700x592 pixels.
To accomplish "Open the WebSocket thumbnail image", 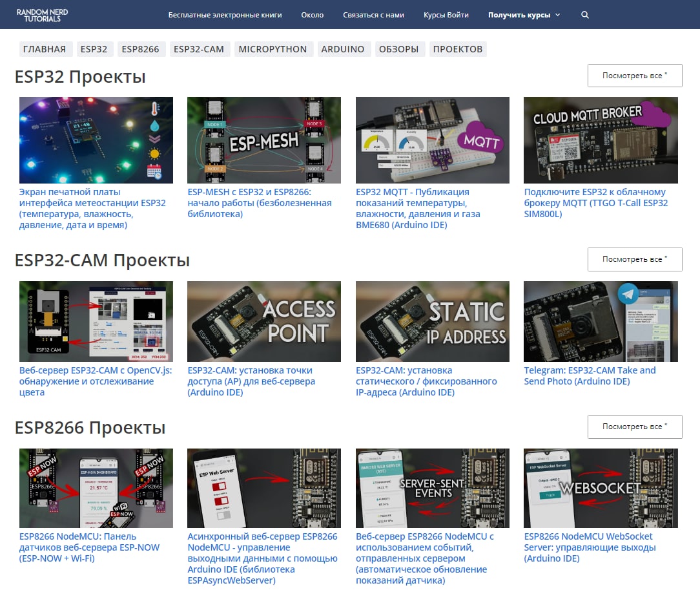I will 601,488.
